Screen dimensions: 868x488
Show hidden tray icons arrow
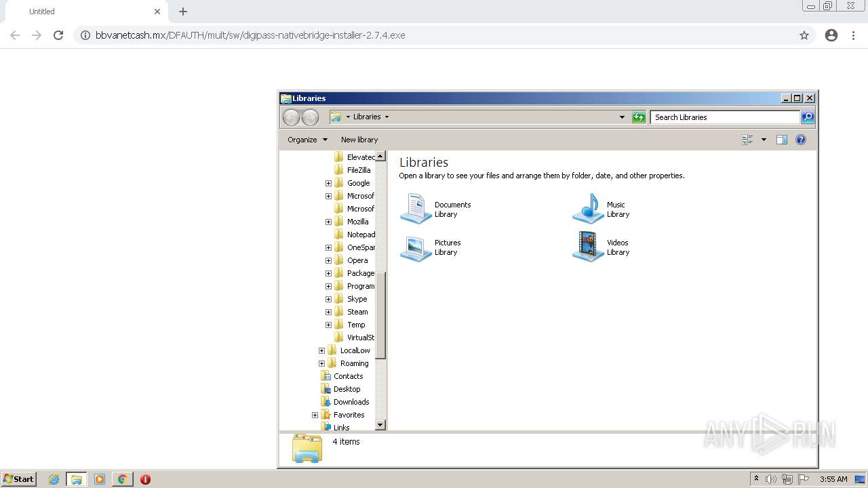(x=756, y=479)
